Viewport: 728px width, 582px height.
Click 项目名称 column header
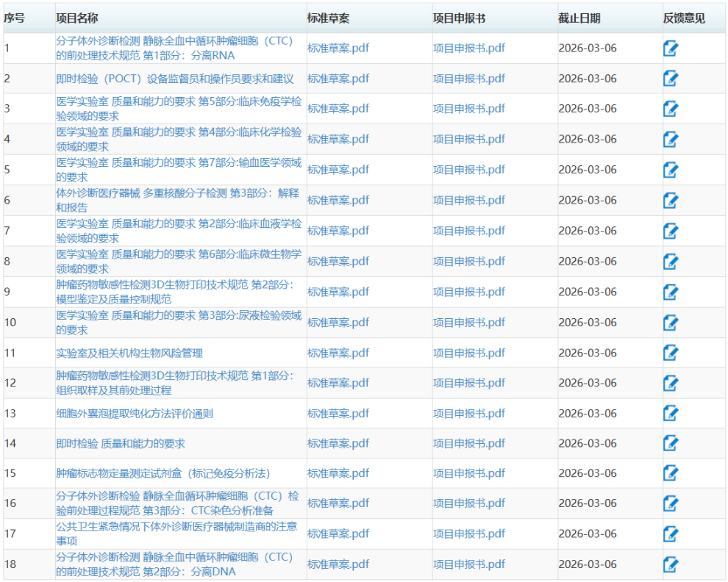tap(77, 18)
